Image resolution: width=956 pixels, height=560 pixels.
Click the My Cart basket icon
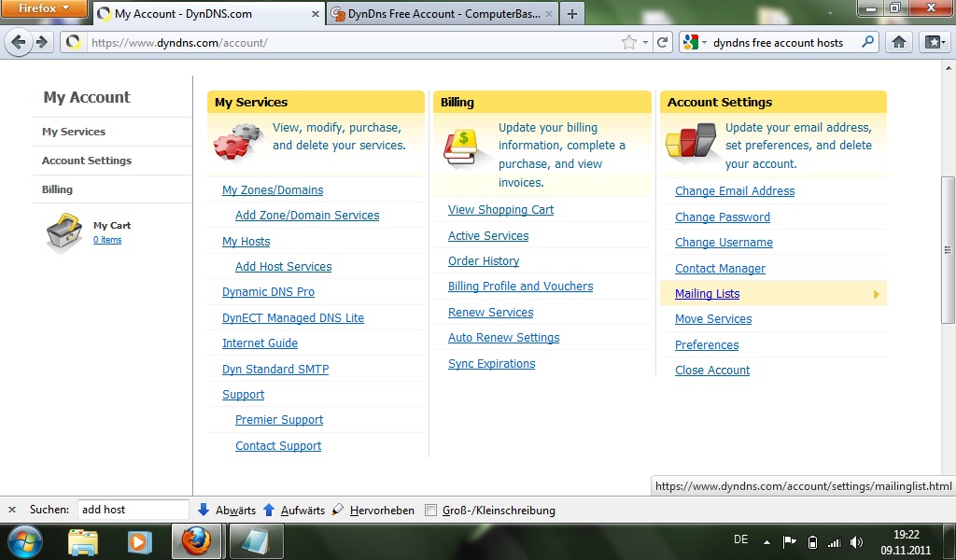pyautogui.click(x=64, y=232)
